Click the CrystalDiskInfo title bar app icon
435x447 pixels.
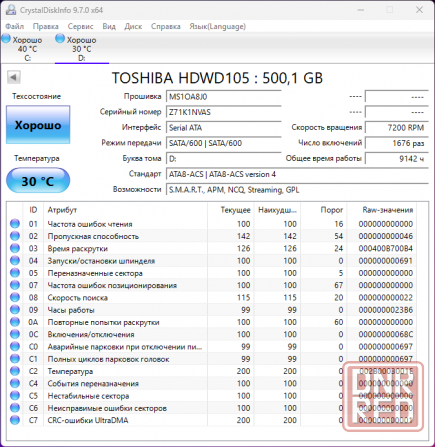[11, 10]
